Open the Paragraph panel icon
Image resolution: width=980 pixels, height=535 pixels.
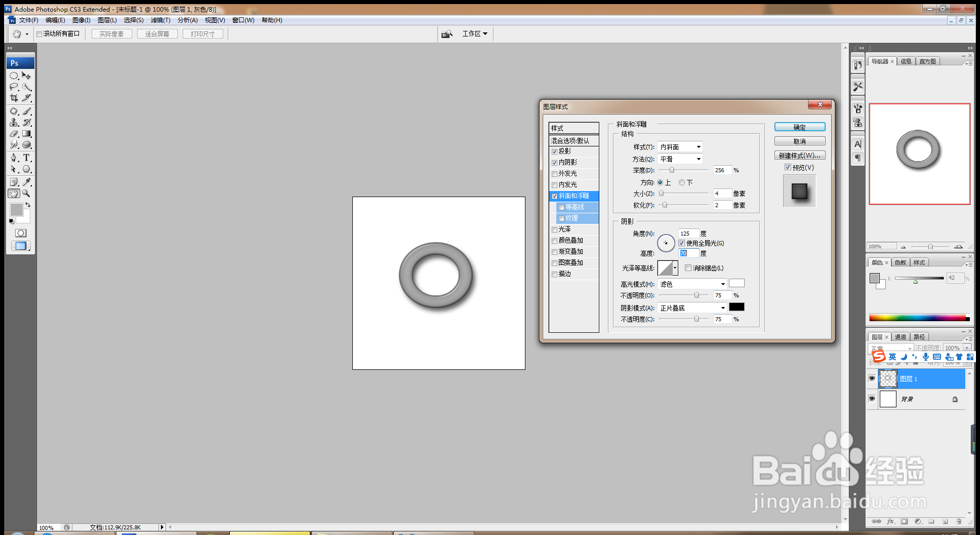pyautogui.click(x=858, y=158)
